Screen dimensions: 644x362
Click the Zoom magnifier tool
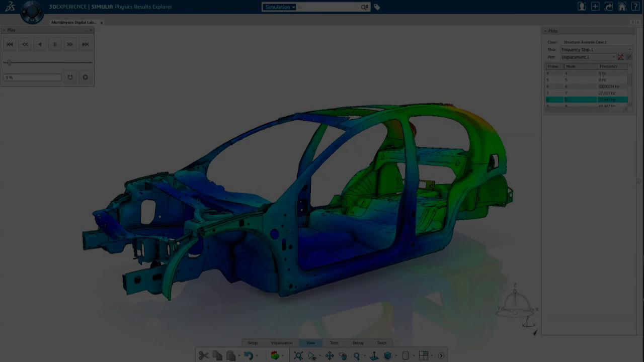pyautogui.click(x=357, y=355)
